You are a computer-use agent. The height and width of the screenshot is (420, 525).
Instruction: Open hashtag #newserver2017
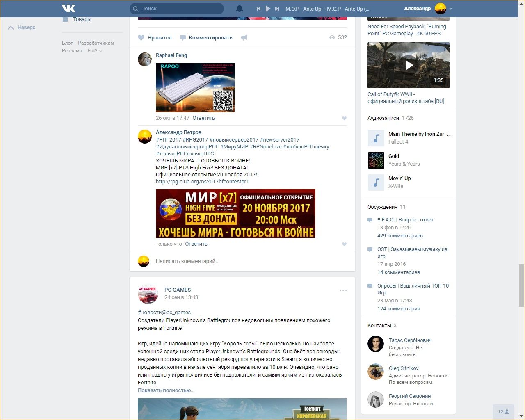click(280, 140)
